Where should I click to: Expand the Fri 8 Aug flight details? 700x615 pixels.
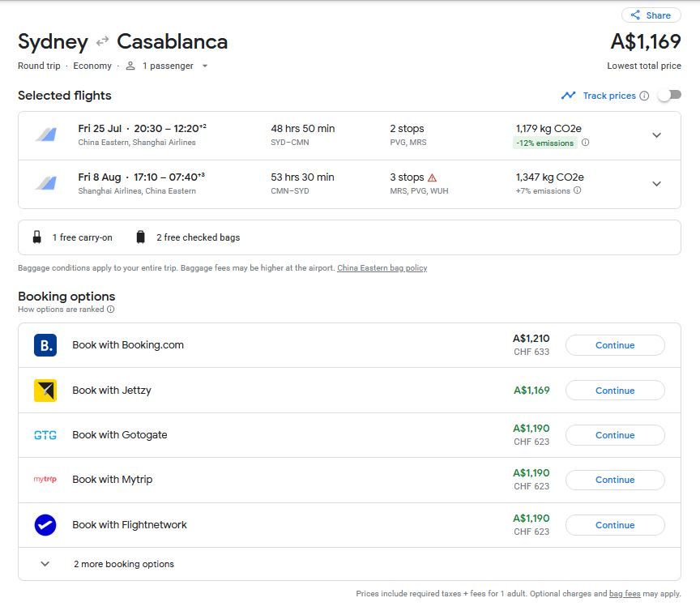(656, 184)
